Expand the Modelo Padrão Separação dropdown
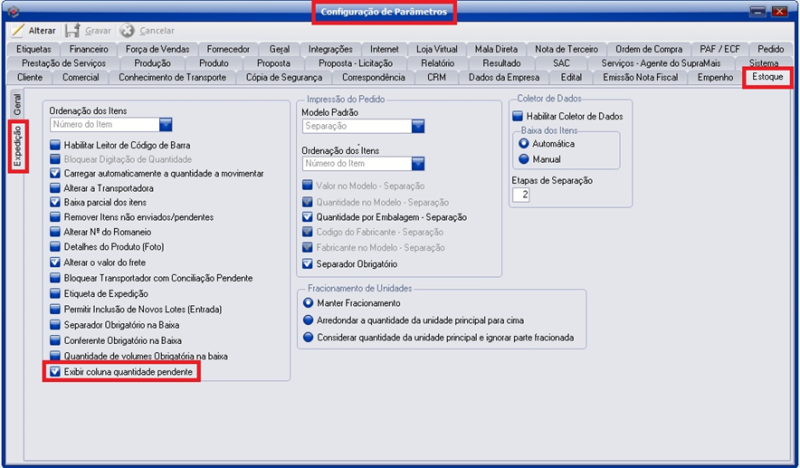This screenshot has width=800, height=468. [x=418, y=127]
